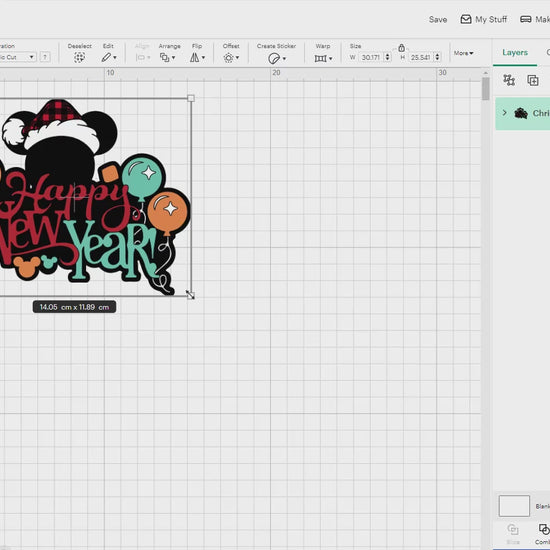This screenshot has width=550, height=550.
Task: Expand the Edit dropdown arrow
Action: [x=115, y=58]
